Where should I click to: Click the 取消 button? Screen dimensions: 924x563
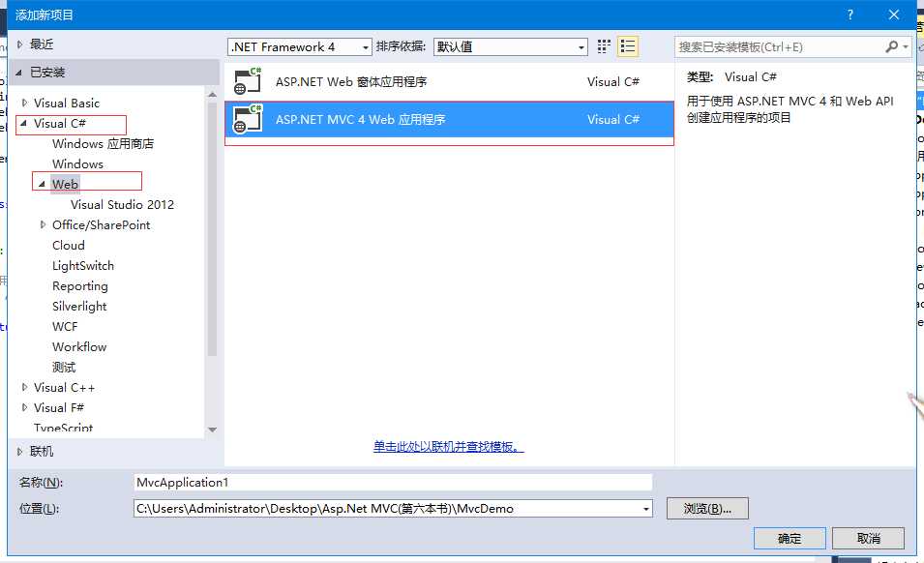[869, 538]
